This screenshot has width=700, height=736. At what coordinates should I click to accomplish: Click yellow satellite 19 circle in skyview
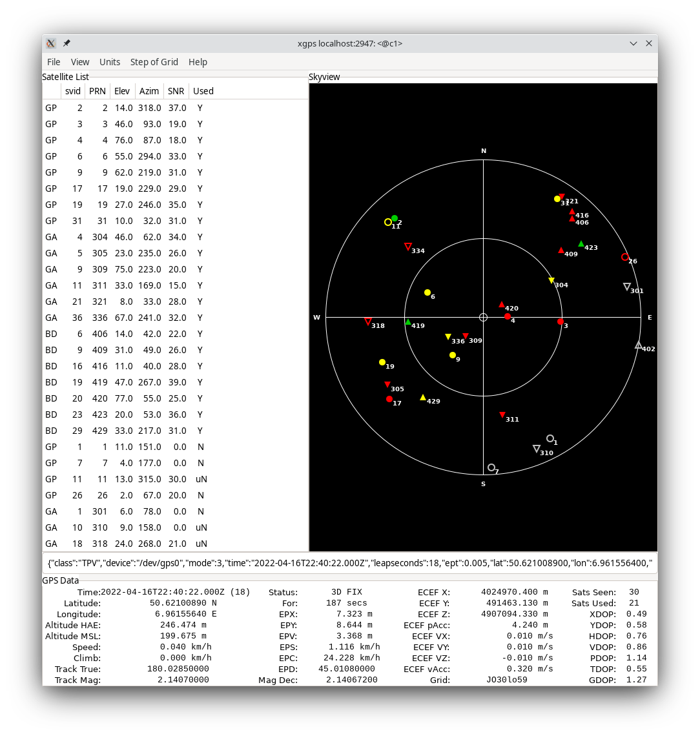pos(382,362)
